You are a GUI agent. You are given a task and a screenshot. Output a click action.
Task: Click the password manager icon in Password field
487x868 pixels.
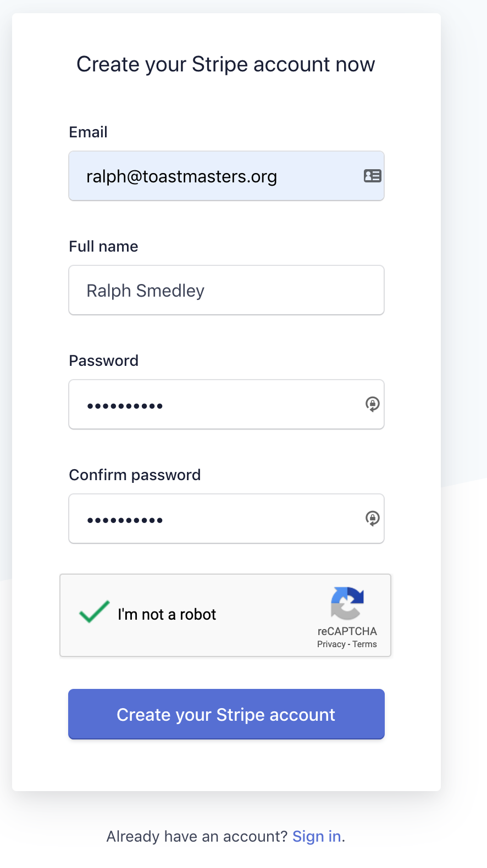click(373, 404)
